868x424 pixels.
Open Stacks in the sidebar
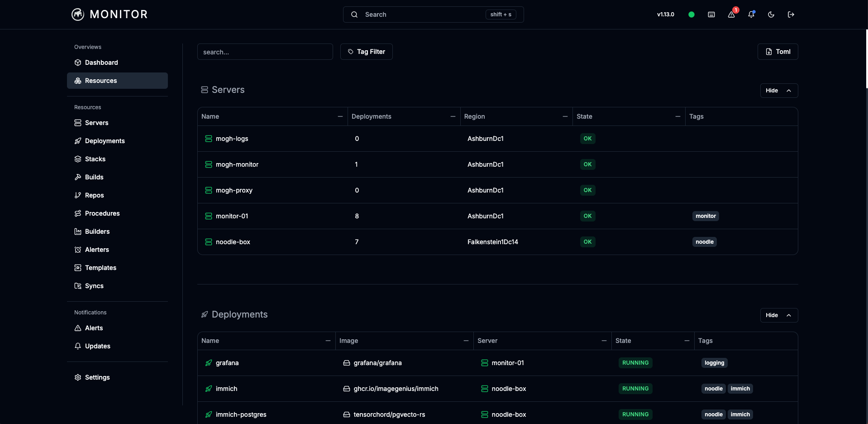point(117,159)
